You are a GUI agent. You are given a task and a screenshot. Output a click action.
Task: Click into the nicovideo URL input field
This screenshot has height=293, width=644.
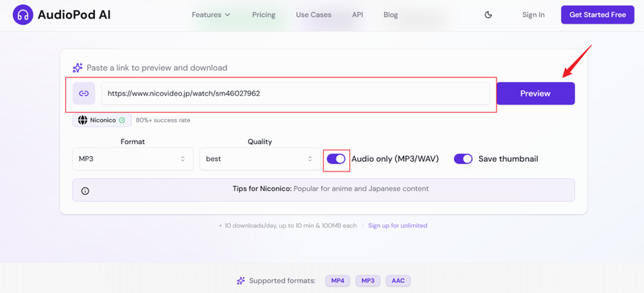point(295,93)
